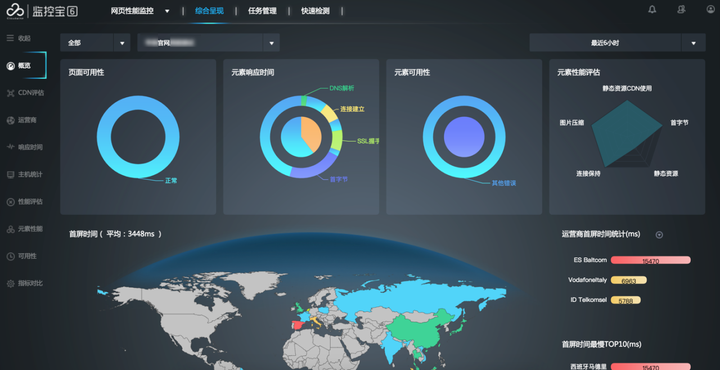Click the 监控宝 cloud logo
This screenshot has width=720, height=370.
[15, 11]
